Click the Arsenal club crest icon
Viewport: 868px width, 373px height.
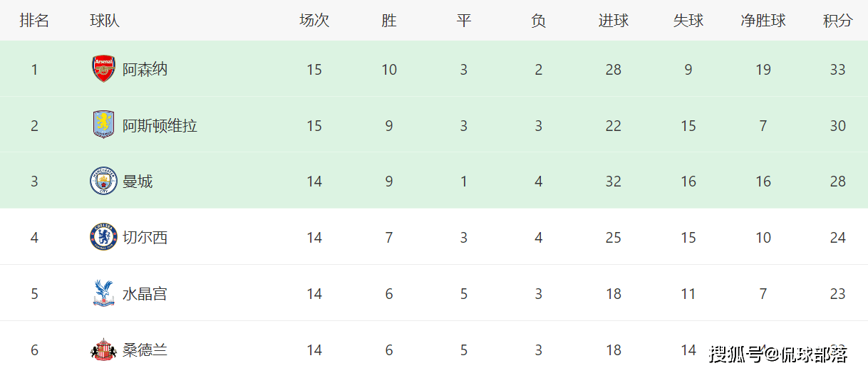103,69
